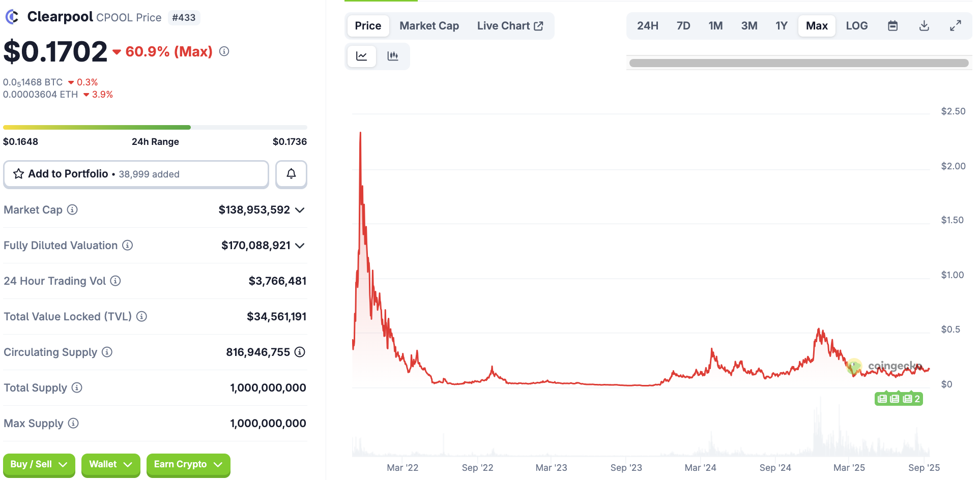Open the calendar date range picker
The width and height of the screenshot is (980, 480).
point(892,26)
